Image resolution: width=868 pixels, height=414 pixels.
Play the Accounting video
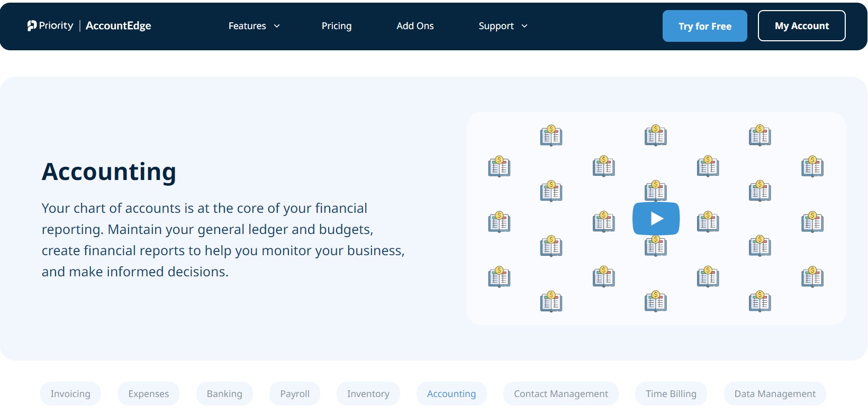click(656, 219)
